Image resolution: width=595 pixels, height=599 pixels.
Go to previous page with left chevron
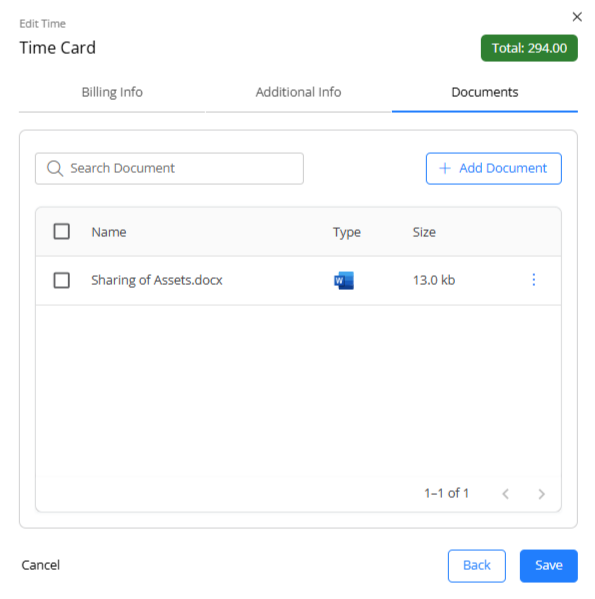(x=506, y=494)
